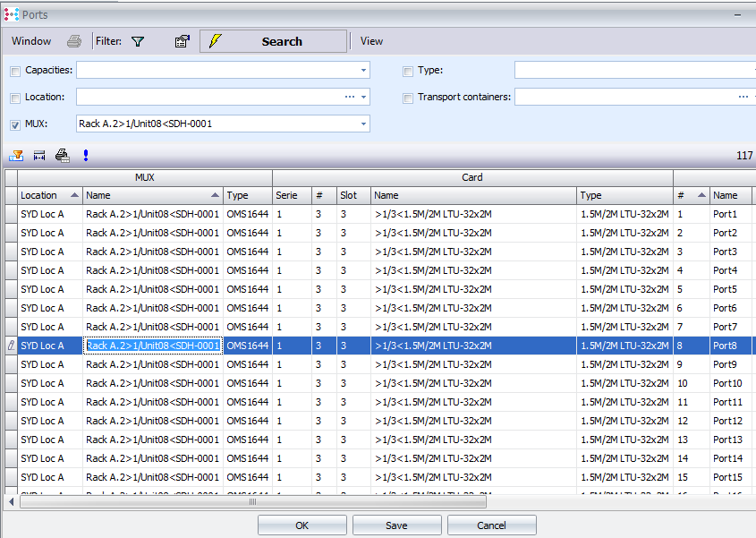756x538 pixels.
Task: Select the Port4 cell
Action: pos(732,270)
